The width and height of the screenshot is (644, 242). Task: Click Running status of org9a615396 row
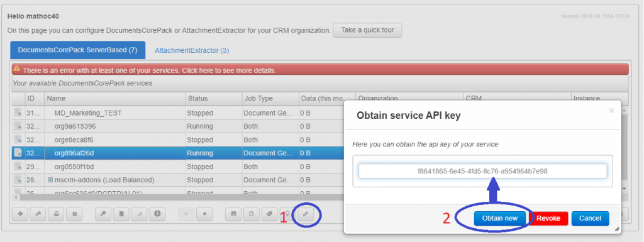coord(199,126)
